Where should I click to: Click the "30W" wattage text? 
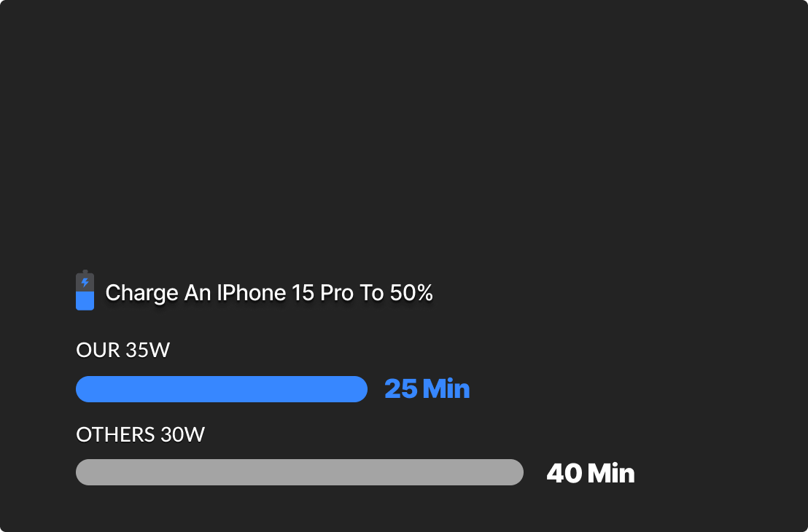(x=182, y=435)
